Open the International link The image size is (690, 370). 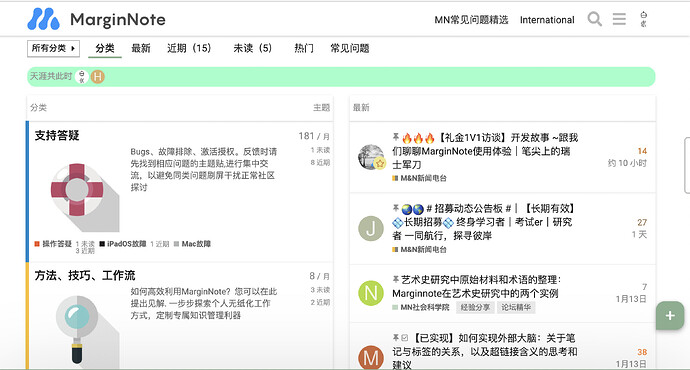point(547,20)
